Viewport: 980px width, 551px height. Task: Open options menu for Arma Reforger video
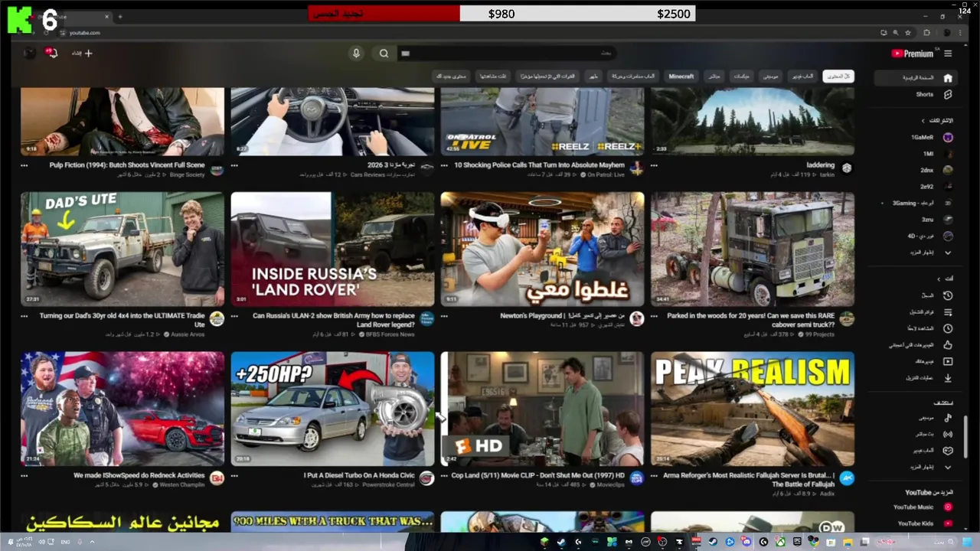click(655, 475)
